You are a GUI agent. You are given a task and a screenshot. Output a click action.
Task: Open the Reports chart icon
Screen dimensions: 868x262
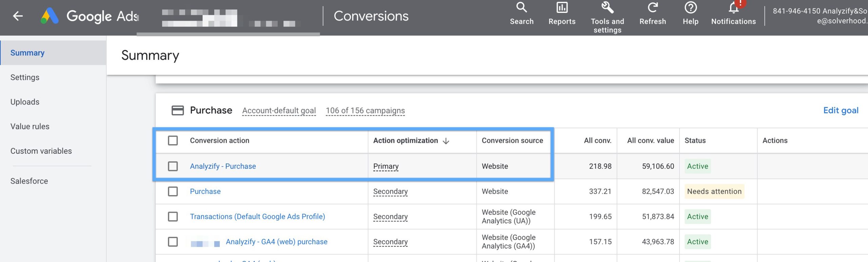(562, 7)
